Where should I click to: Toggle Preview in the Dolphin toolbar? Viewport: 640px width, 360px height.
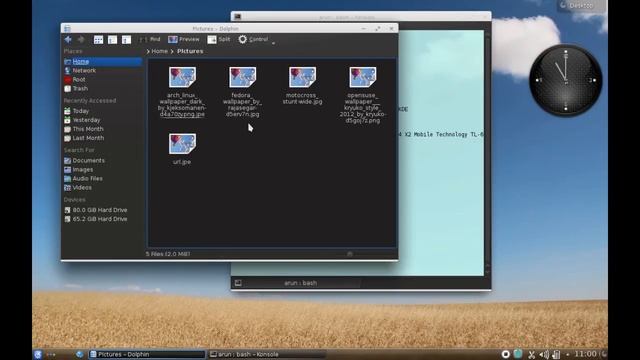[184, 39]
